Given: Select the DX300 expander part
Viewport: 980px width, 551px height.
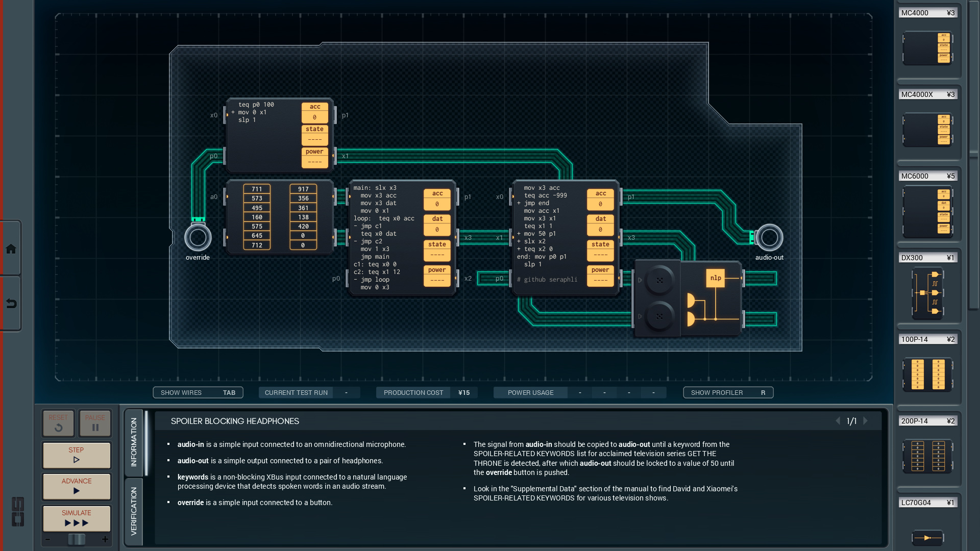Looking at the screenshot, I should click(927, 293).
